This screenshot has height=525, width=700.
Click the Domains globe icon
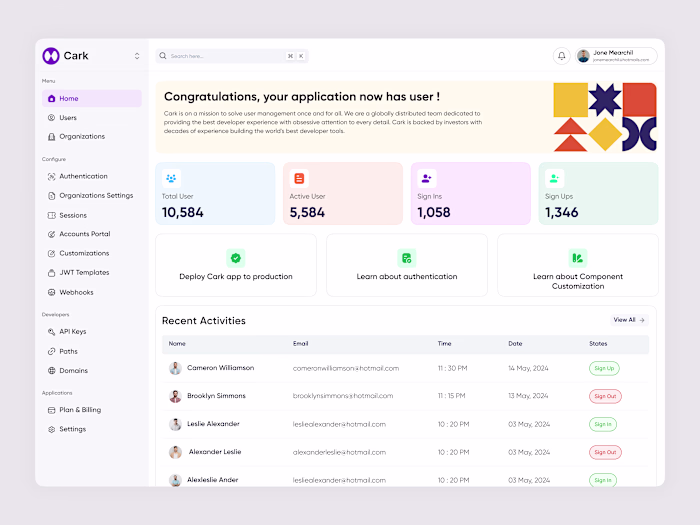(x=51, y=371)
